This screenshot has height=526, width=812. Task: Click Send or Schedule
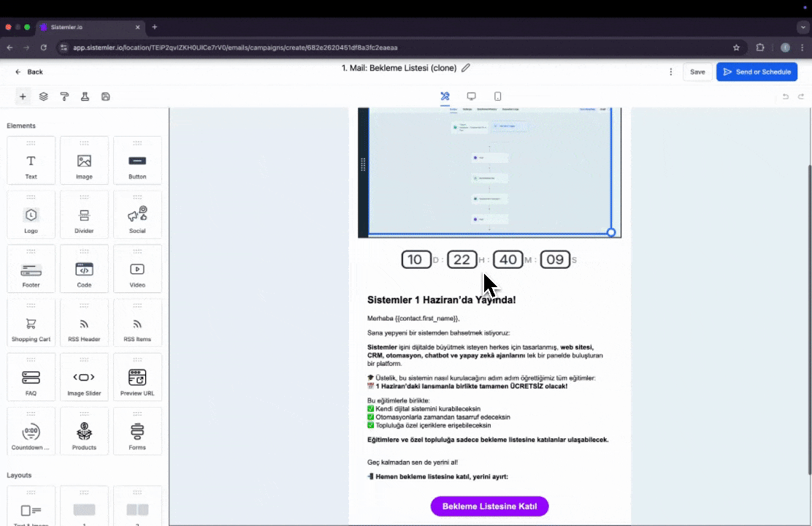pyautogui.click(x=757, y=72)
